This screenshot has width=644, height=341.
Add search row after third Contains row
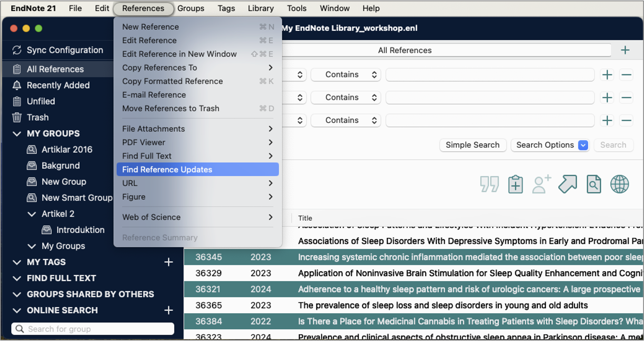pyautogui.click(x=607, y=120)
